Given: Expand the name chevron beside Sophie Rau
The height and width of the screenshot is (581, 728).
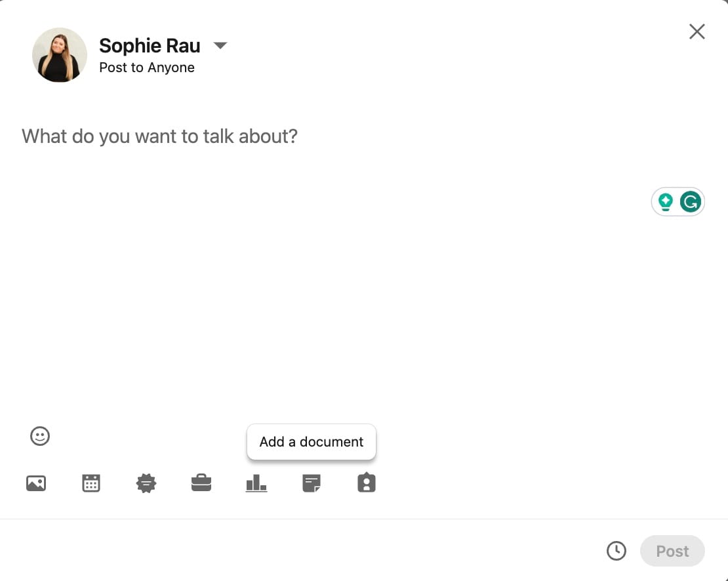Looking at the screenshot, I should 220,45.
